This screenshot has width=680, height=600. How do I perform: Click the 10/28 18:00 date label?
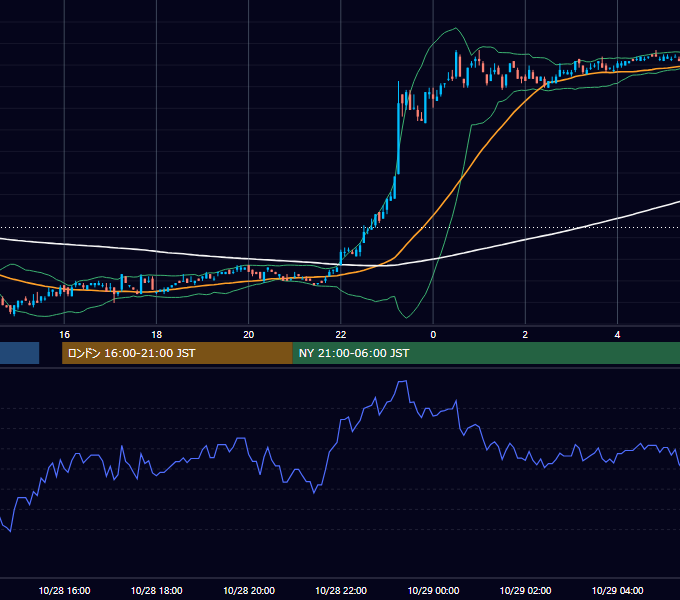click(157, 590)
